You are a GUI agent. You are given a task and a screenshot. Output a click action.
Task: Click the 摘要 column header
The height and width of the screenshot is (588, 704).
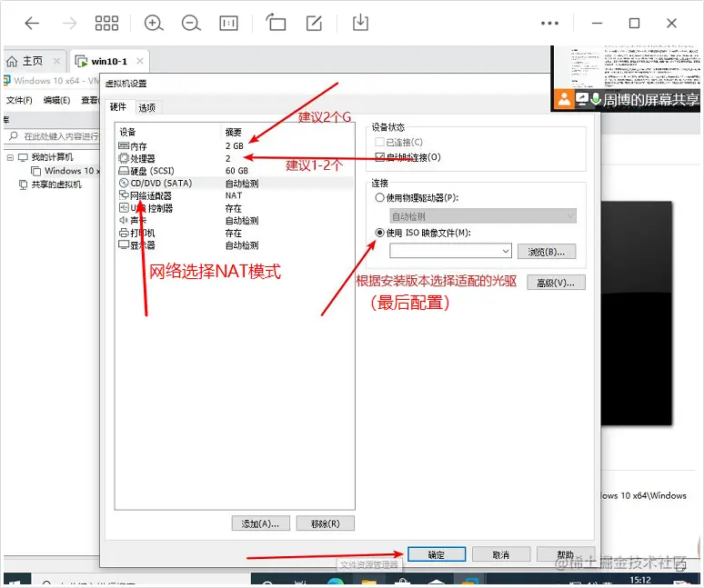pos(234,132)
